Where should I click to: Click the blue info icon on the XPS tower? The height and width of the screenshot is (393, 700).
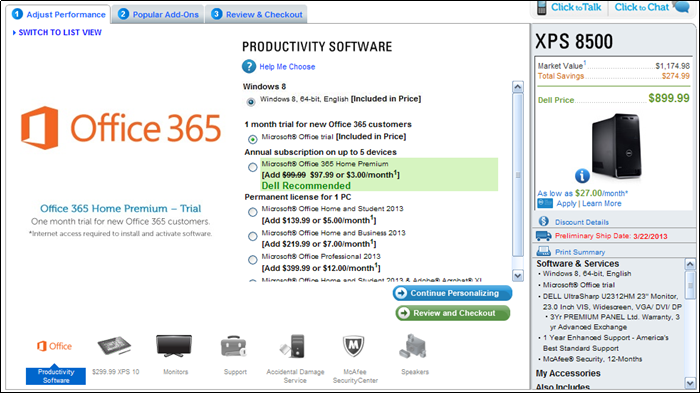tap(582, 176)
